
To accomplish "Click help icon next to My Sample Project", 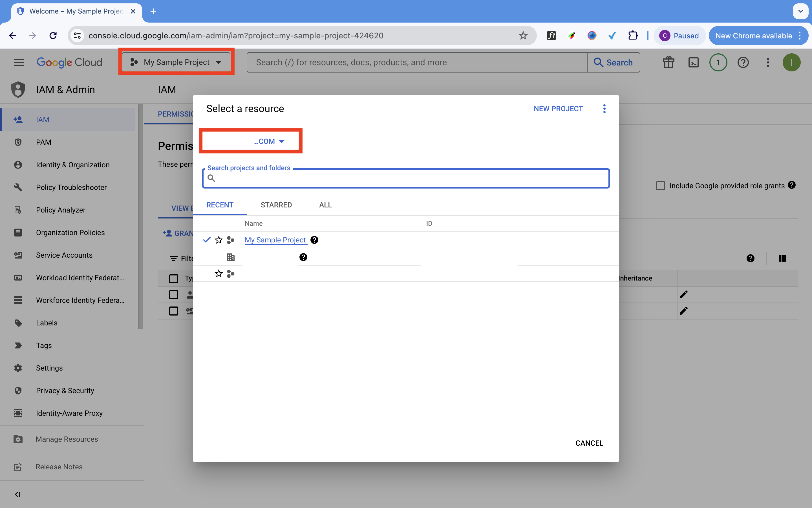I will 314,240.
